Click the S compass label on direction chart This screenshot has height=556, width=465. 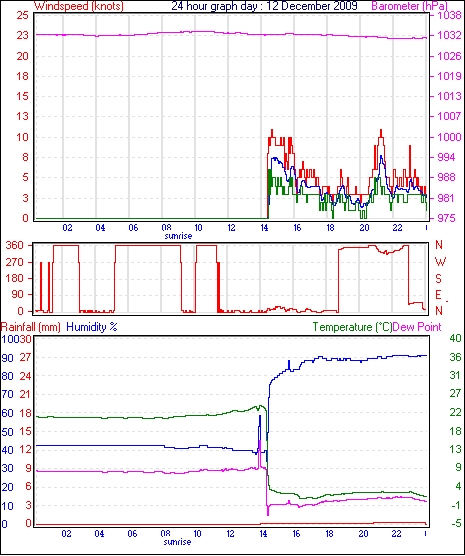439,279
